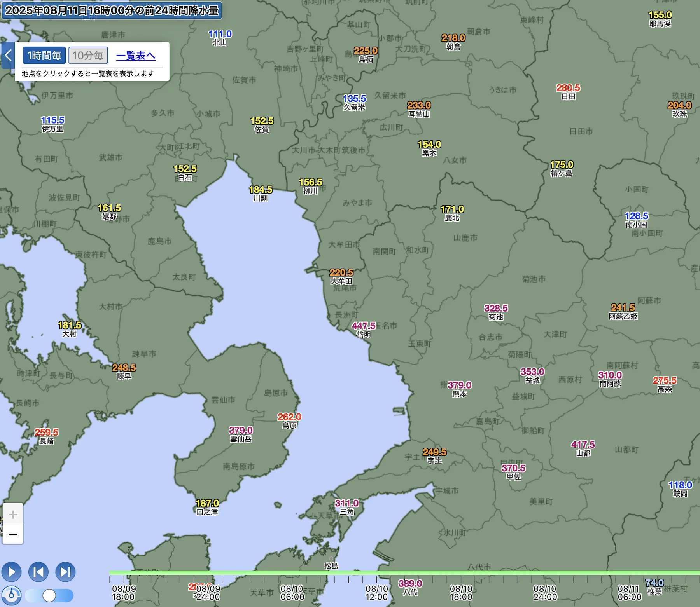Click the 南阿蘇 station value 310.0
This screenshot has width=700, height=607.
610,375
